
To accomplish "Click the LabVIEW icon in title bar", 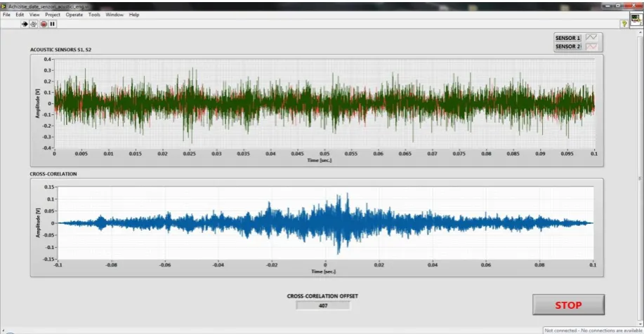I will pos(4,6).
